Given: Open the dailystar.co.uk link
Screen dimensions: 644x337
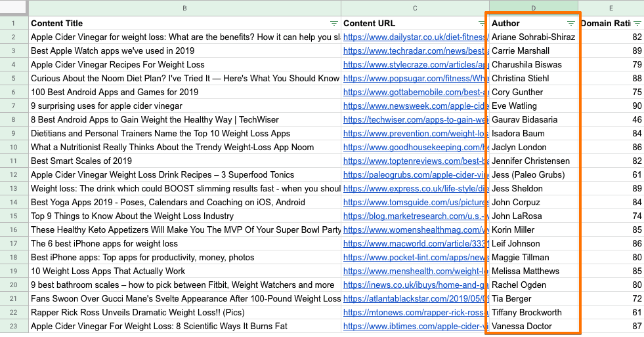Looking at the screenshot, I should click(415, 37).
